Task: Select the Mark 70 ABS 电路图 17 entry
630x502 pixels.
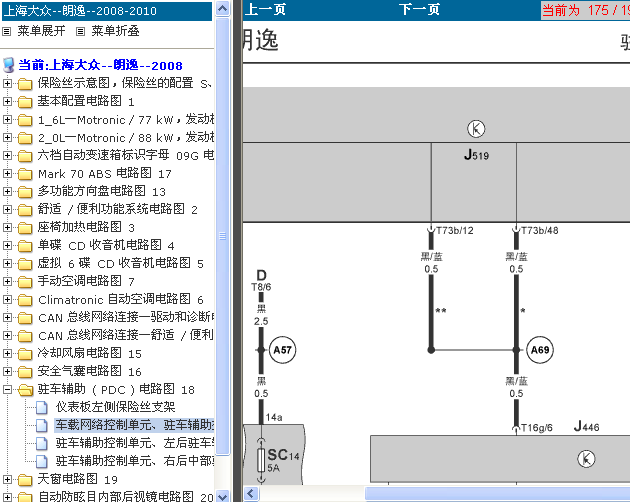Action: pos(104,174)
